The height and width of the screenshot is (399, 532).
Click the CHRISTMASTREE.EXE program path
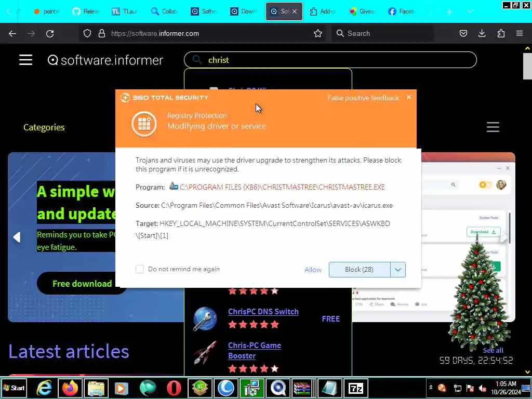click(282, 187)
